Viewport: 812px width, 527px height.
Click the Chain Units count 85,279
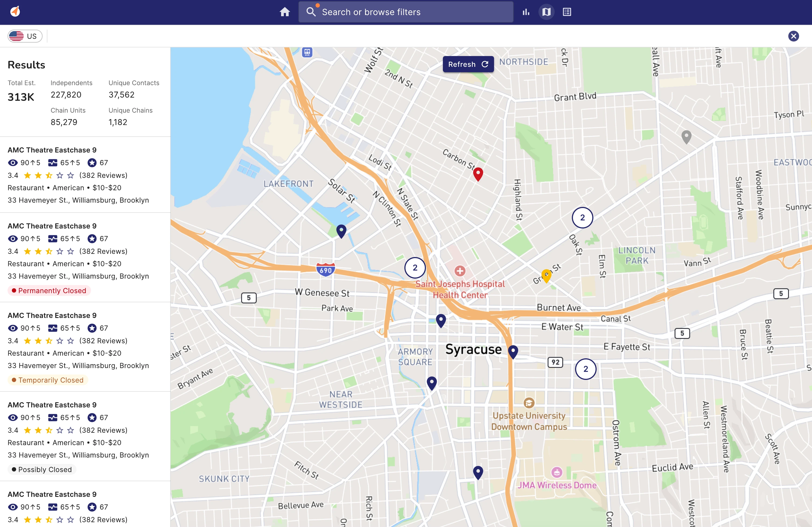64,122
